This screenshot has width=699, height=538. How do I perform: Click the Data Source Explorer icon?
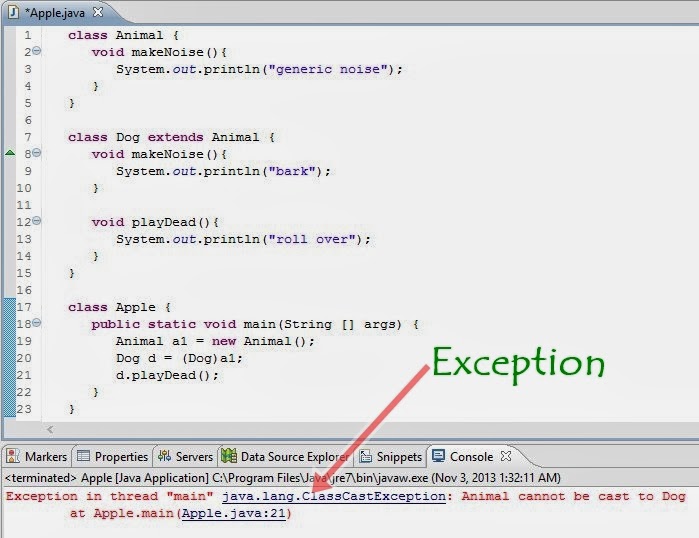coord(229,456)
